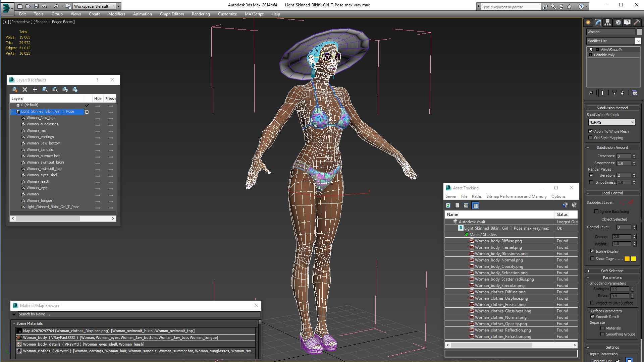Switch to the Hierarchy command panel tab
The height and width of the screenshot is (362, 644).
(607, 22)
